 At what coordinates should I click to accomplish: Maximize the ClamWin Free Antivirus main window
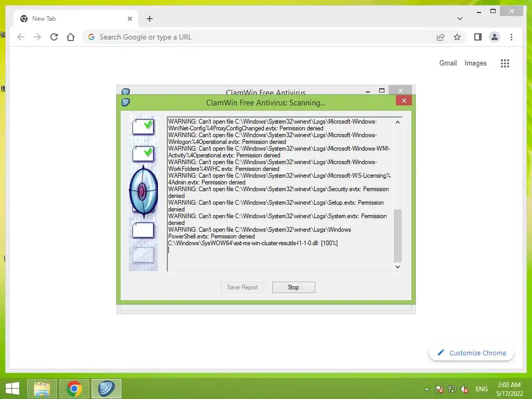382,90
